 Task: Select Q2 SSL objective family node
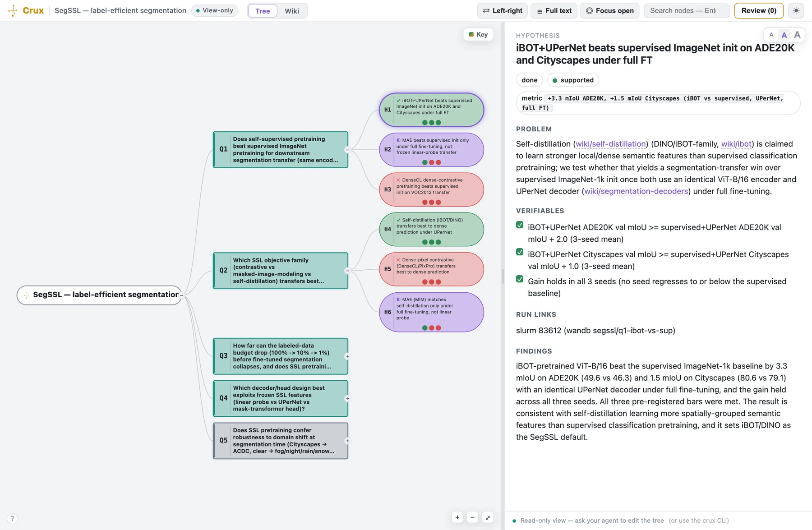(280, 271)
